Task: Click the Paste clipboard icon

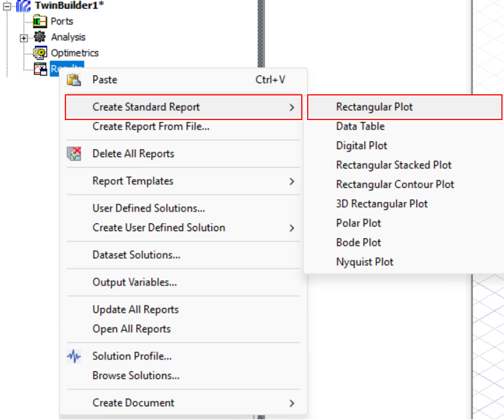Action: coord(74,80)
